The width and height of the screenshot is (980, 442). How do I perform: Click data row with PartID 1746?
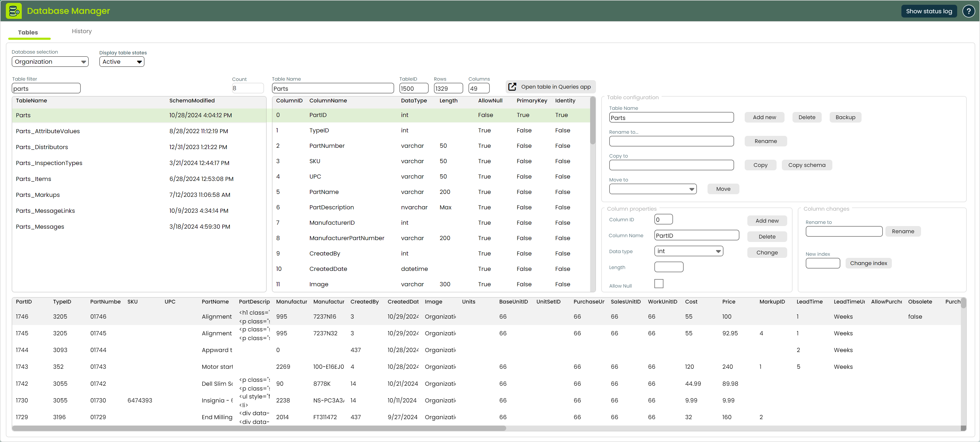click(486, 317)
